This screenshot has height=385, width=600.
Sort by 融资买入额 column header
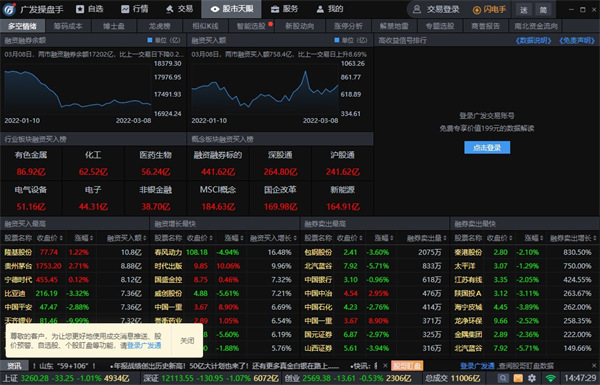(x=126, y=238)
